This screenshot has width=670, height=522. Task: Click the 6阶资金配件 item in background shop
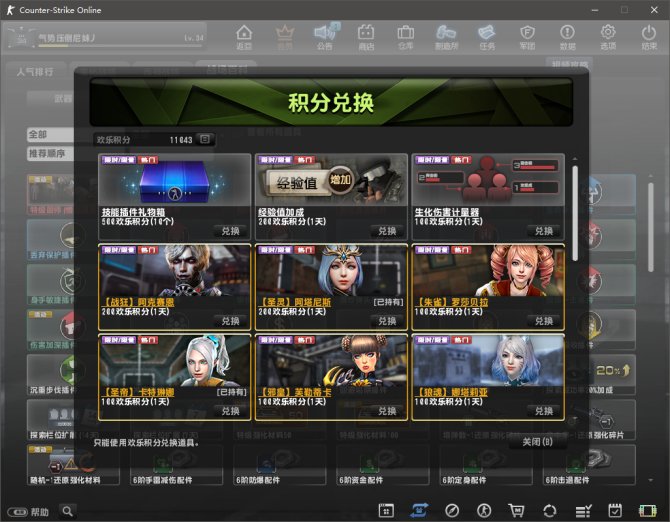(x=382, y=465)
